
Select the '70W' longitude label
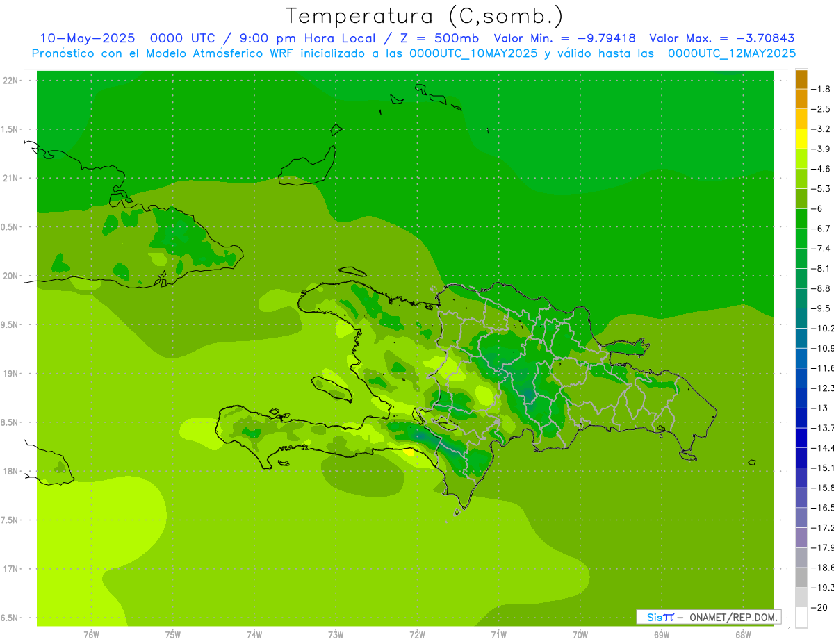580,634
